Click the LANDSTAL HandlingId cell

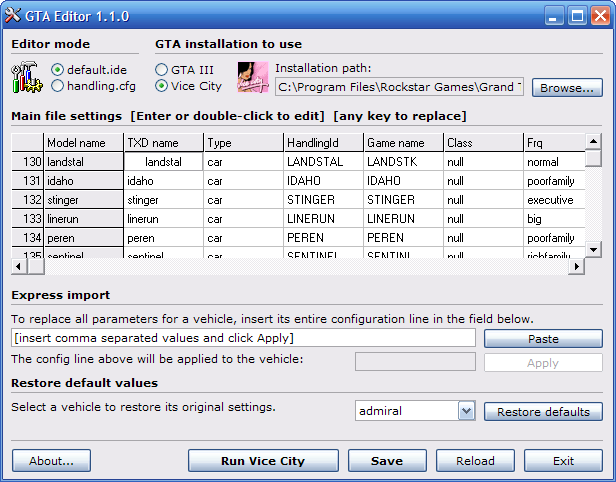pos(324,161)
